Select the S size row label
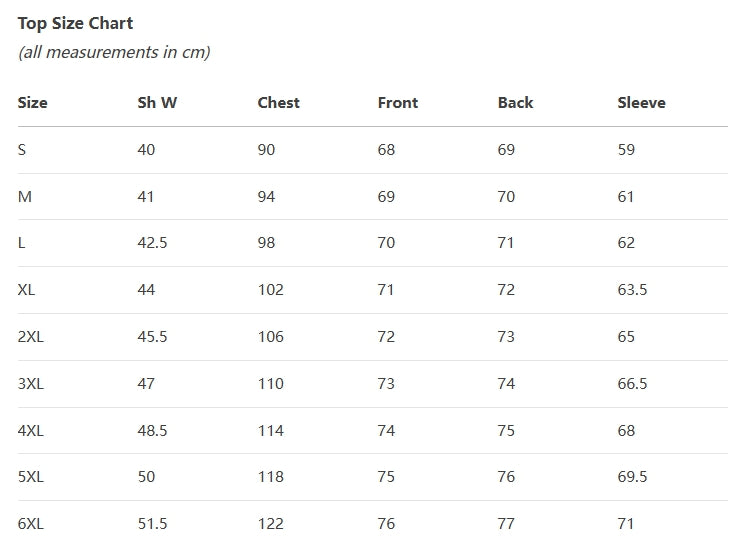 [x=22, y=149]
